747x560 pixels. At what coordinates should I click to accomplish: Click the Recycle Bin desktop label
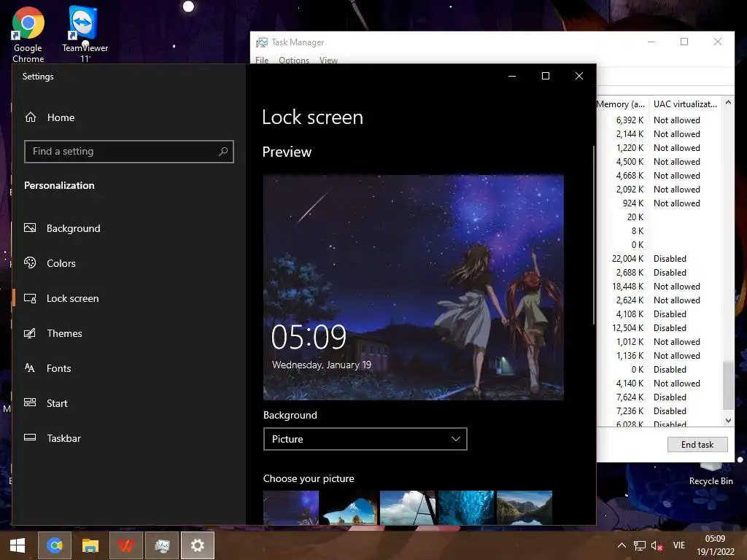711,481
